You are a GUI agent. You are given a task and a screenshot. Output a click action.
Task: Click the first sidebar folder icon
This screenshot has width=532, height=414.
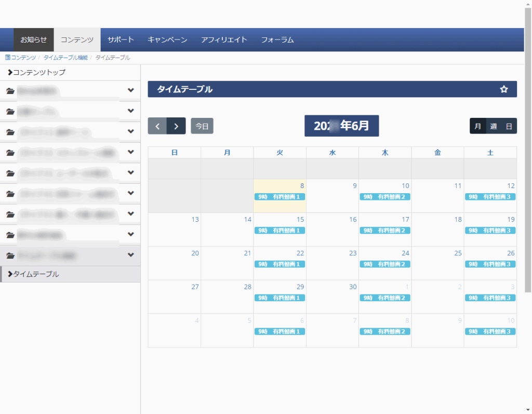click(10, 91)
